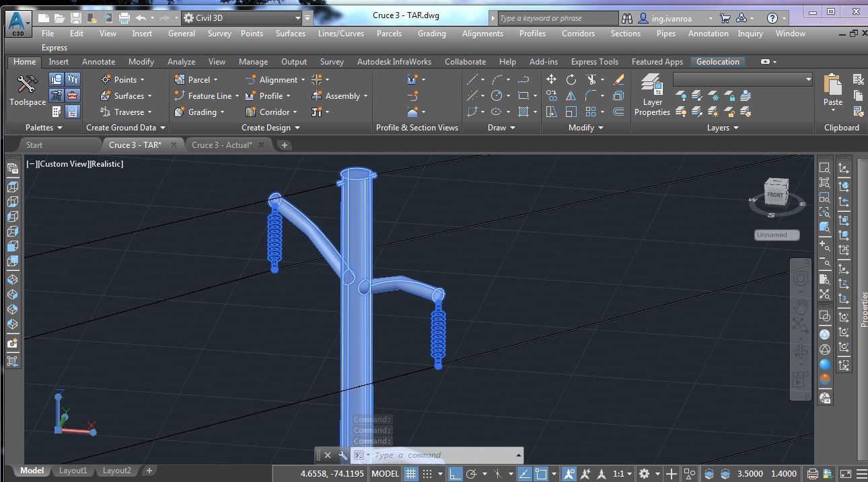Select the Pan tool in navigation bar

(800, 304)
